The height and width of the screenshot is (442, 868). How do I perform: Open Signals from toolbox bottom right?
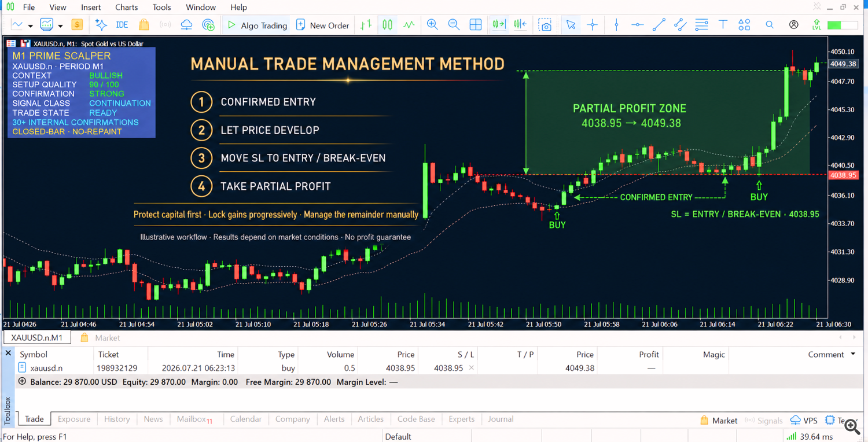763,421
